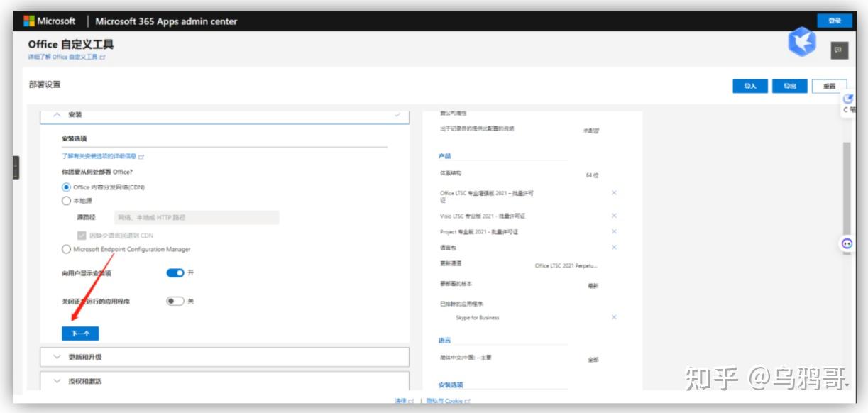Click the 产品 section heading in summary
Image resolution: width=868 pixels, height=413 pixels.
tap(445, 156)
